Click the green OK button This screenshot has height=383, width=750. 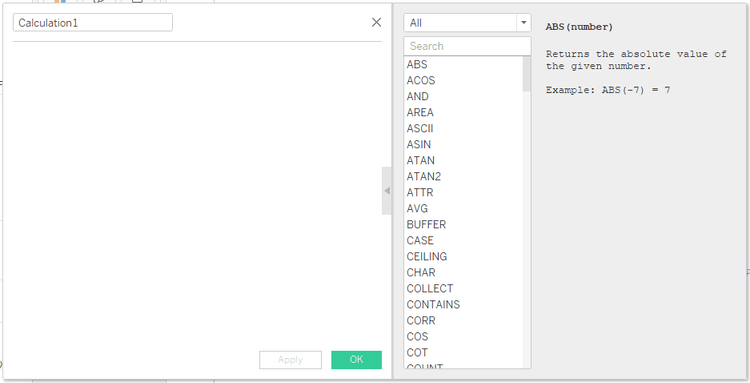[356, 360]
